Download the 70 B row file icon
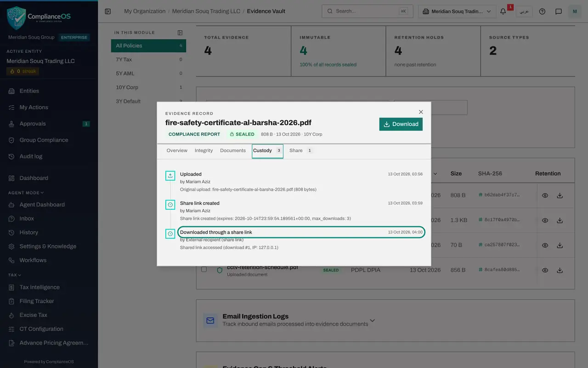This screenshot has width=588, height=368. point(560,245)
